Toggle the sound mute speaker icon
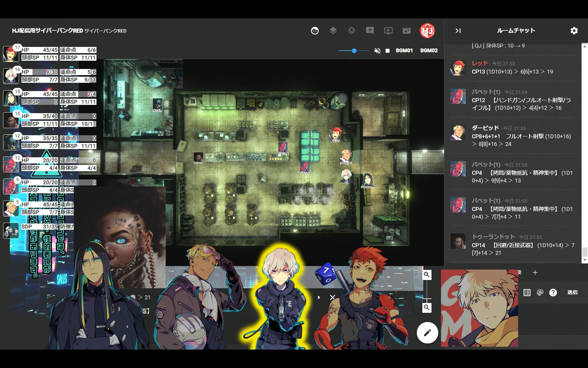588x368 pixels. 377,51
